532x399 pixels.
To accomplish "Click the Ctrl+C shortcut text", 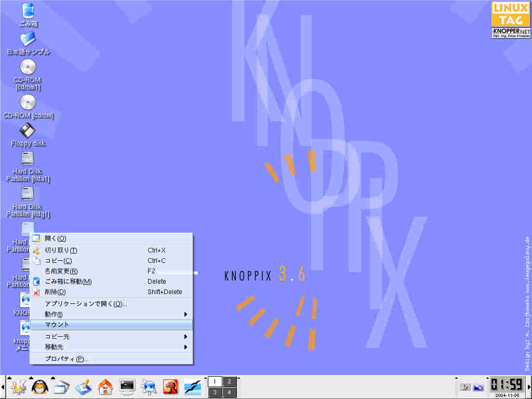I will click(x=156, y=261).
